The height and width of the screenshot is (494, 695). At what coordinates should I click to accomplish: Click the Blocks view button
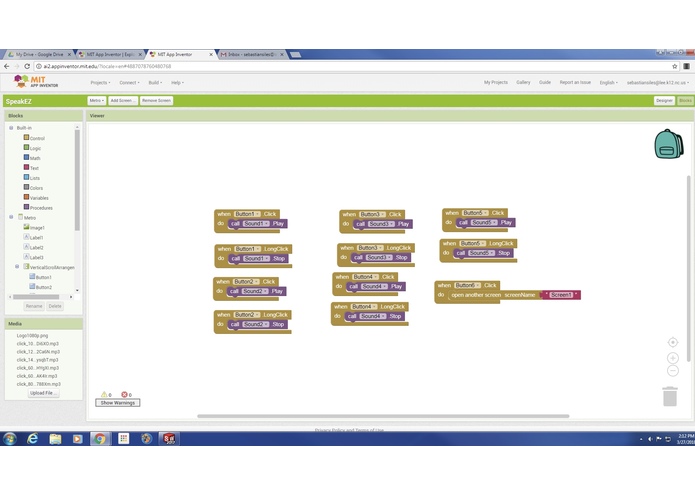coord(685,101)
